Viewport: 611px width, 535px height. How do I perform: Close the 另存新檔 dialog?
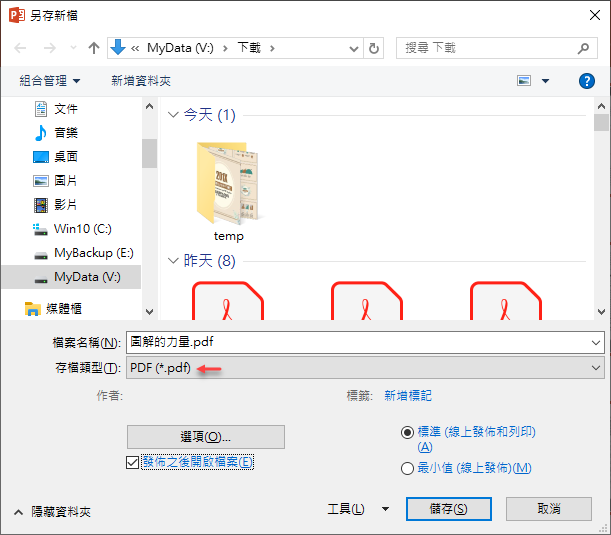[x=595, y=15]
